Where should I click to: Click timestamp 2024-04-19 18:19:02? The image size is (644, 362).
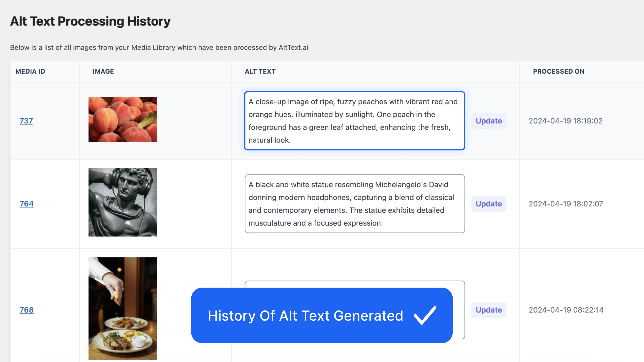(x=566, y=121)
